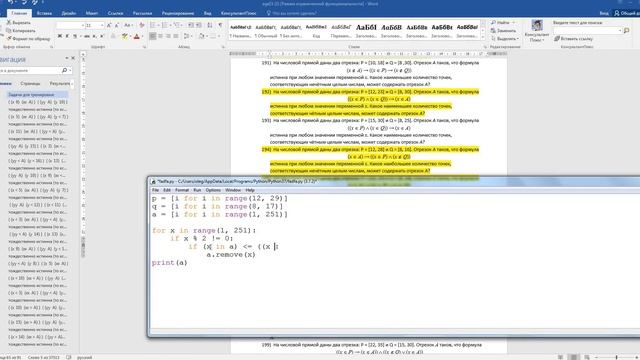Switch to Результаты tab in navigation pane
The width and height of the screenshot is (640, 360).
(x=60, y=84)
